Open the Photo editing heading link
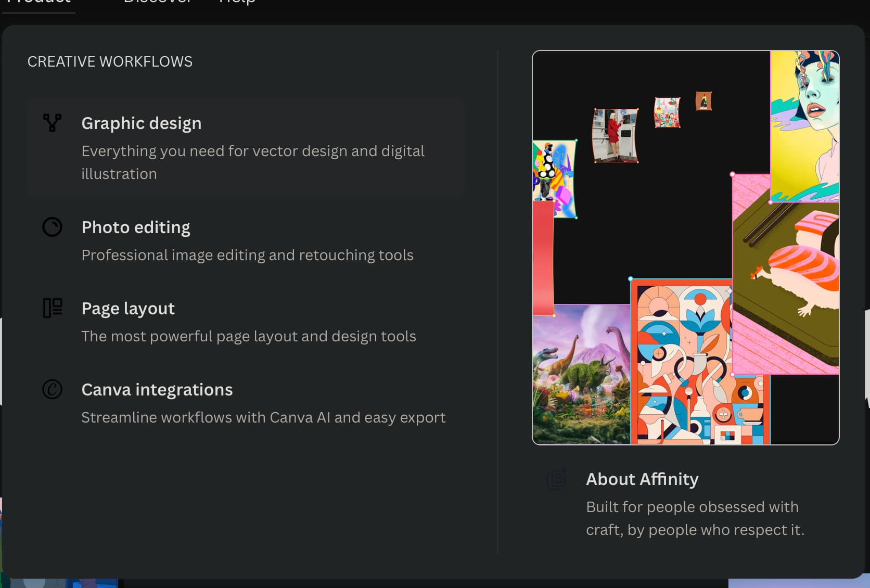870x588 pixels. [x=136, y=227]
